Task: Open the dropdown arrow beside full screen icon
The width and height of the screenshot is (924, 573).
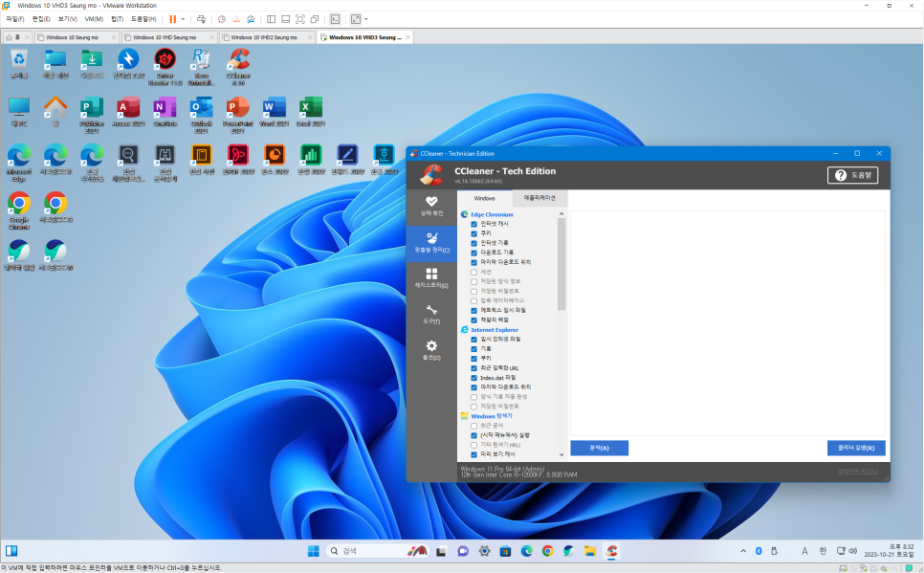Action: 366,19
